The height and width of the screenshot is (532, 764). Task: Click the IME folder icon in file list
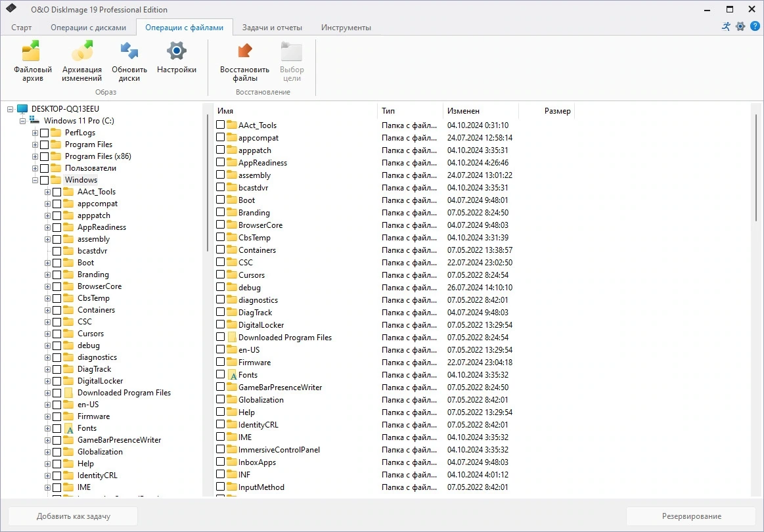point(232,437)
